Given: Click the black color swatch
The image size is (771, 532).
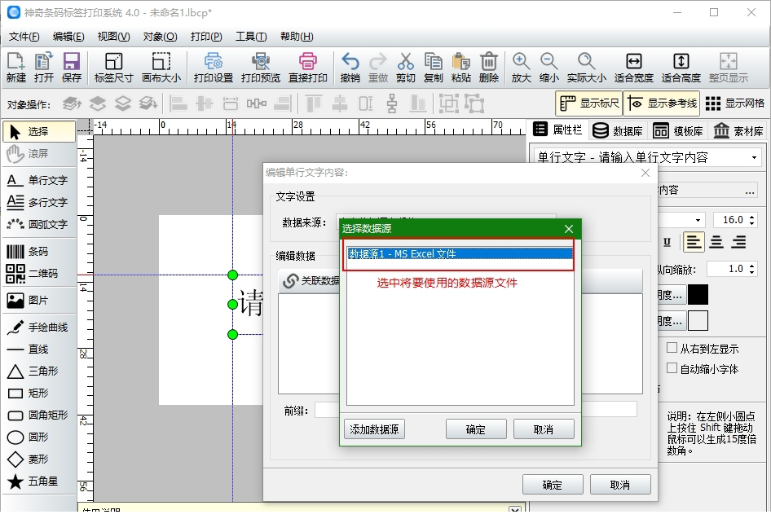Looking at the screenshot, I should [x=698, y=294].
